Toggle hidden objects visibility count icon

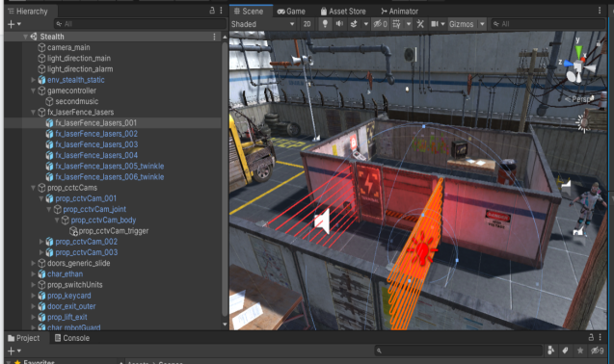(380, 24)
